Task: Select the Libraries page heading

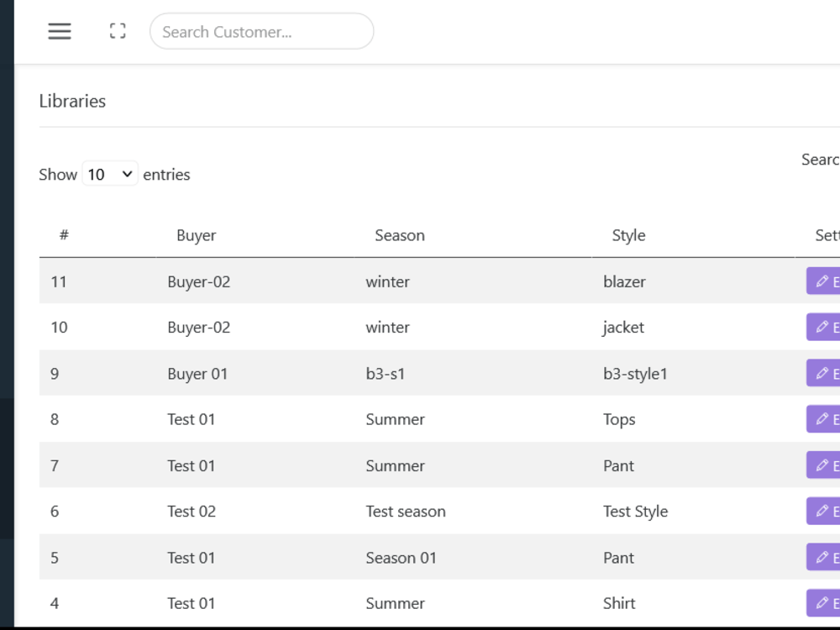Action: click(72, 101)
